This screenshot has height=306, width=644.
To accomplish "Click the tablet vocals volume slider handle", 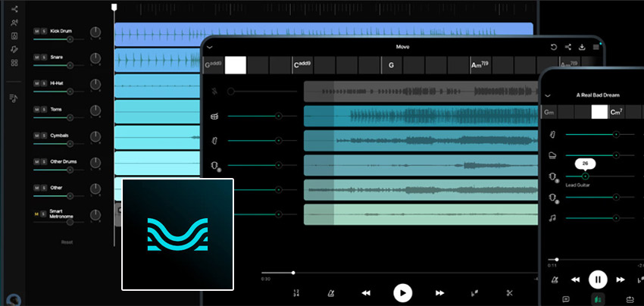I will [x=231, y=91].
